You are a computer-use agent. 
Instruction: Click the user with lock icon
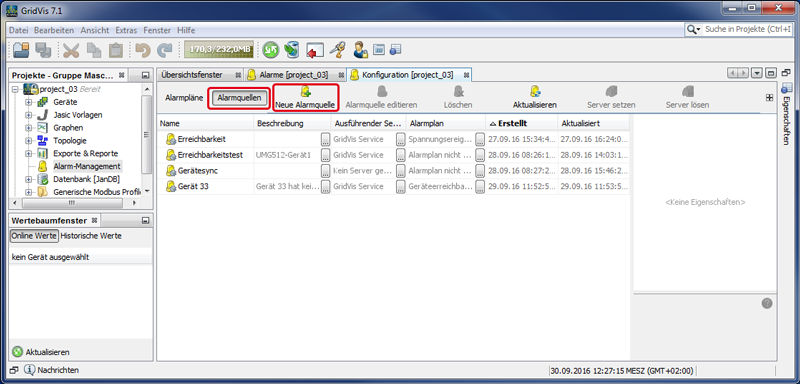point(360,49)
